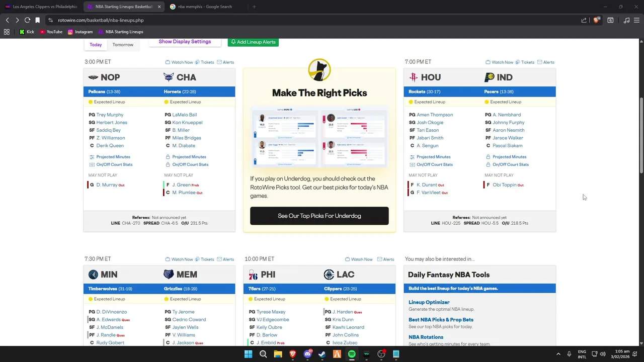This screenshot has width=644, height=362.
Task: Open a new browser tab
Action: point(254,7)
